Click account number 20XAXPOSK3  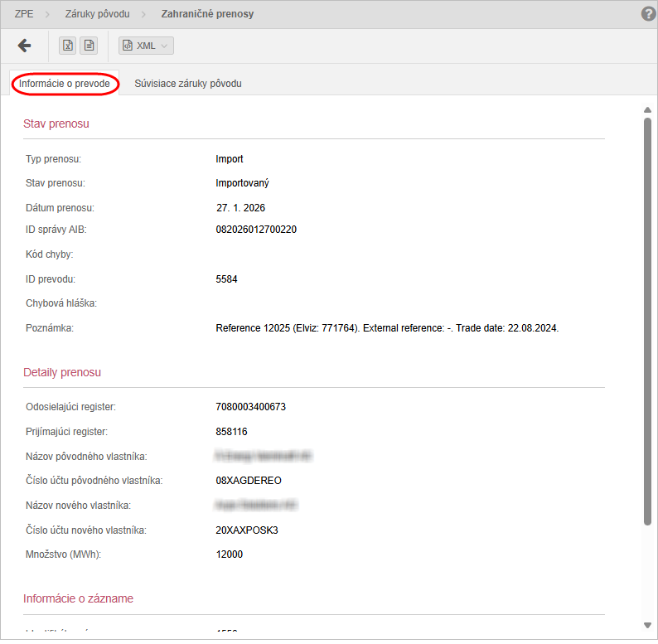pyautogui.click(x=247, y=530)
